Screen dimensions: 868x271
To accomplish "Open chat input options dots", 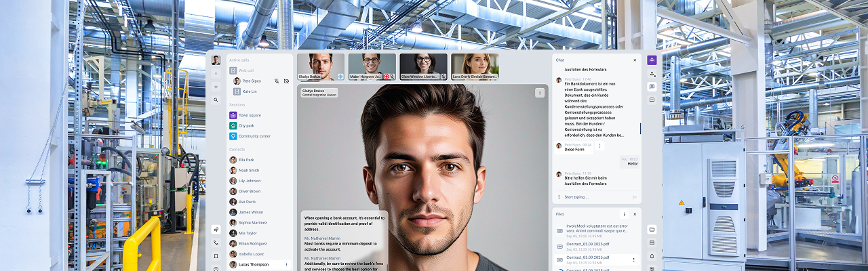I will 559,197.
